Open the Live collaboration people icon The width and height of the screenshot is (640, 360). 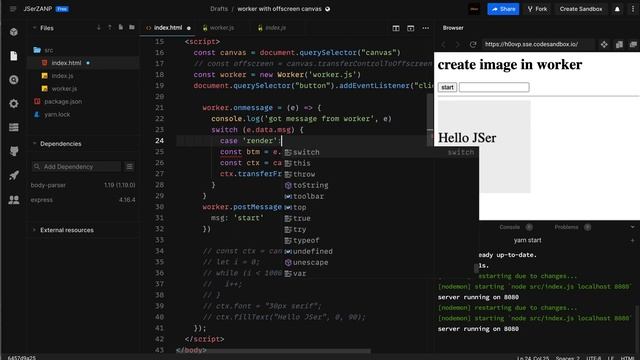click(13, 200)
